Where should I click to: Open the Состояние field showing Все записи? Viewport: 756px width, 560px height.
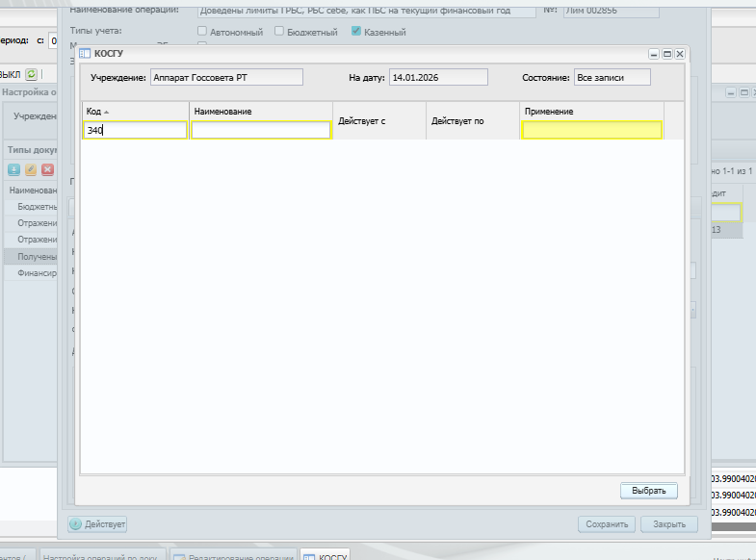pos(612,78)
